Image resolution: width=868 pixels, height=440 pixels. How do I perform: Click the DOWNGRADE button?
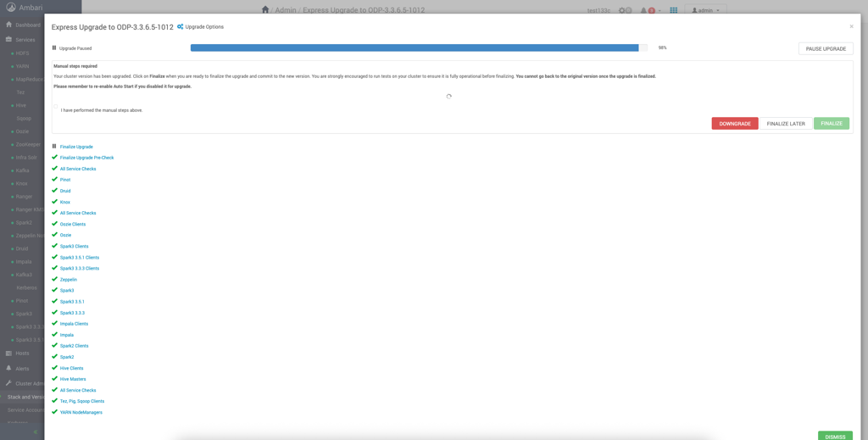(x=735, y=124)
